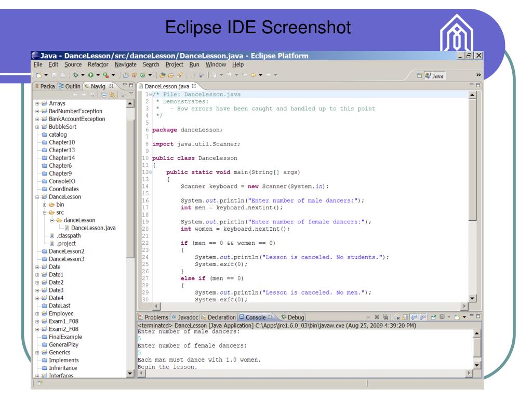Open the Refactor menu
This screenshot has height=399, width=532.
pos(98,64)
